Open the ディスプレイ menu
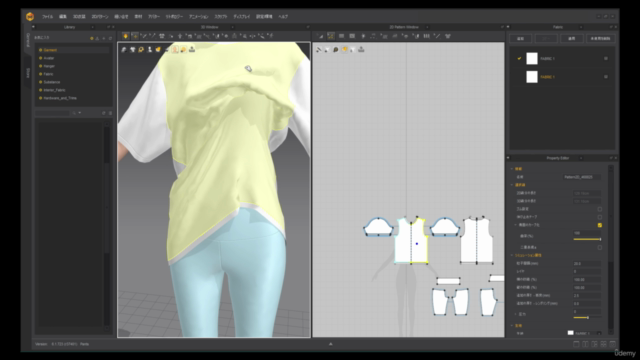Image resolution: width=640 pixels, height=360 pixels. coord(242,17)
